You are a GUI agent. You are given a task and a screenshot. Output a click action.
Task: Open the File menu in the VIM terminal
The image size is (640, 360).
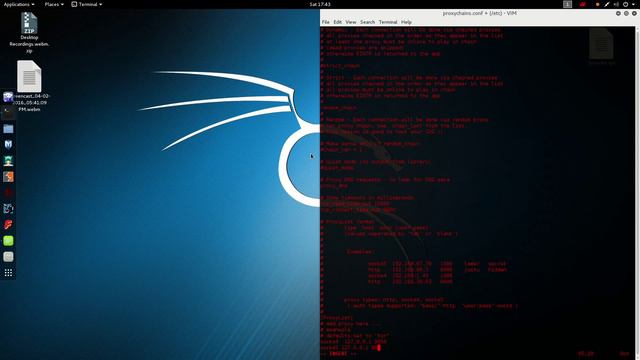coord(325,22)
